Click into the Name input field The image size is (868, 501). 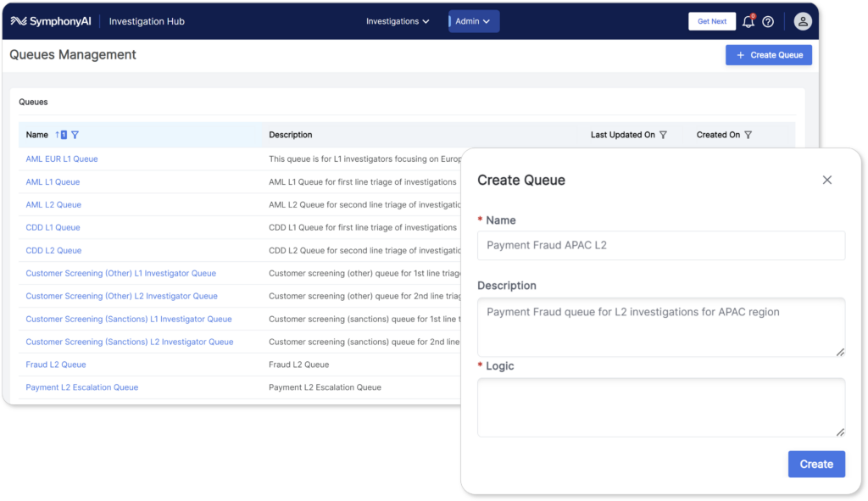(x=661, y=245)
